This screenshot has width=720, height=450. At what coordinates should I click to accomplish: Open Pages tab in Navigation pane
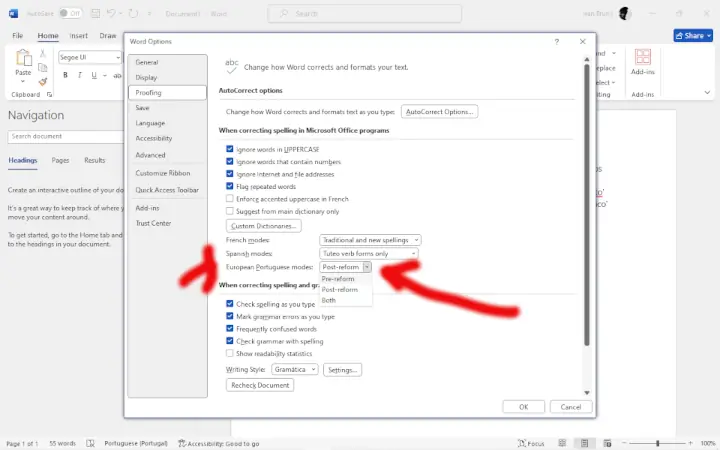60,160
